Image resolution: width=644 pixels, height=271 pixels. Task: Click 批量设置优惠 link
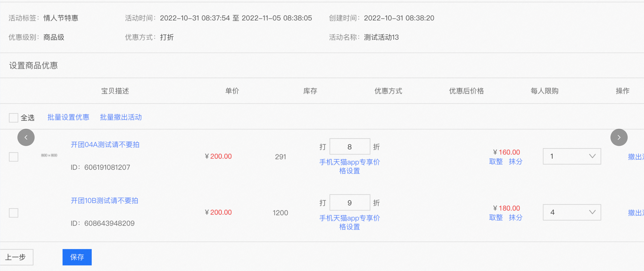pos(68,117)
